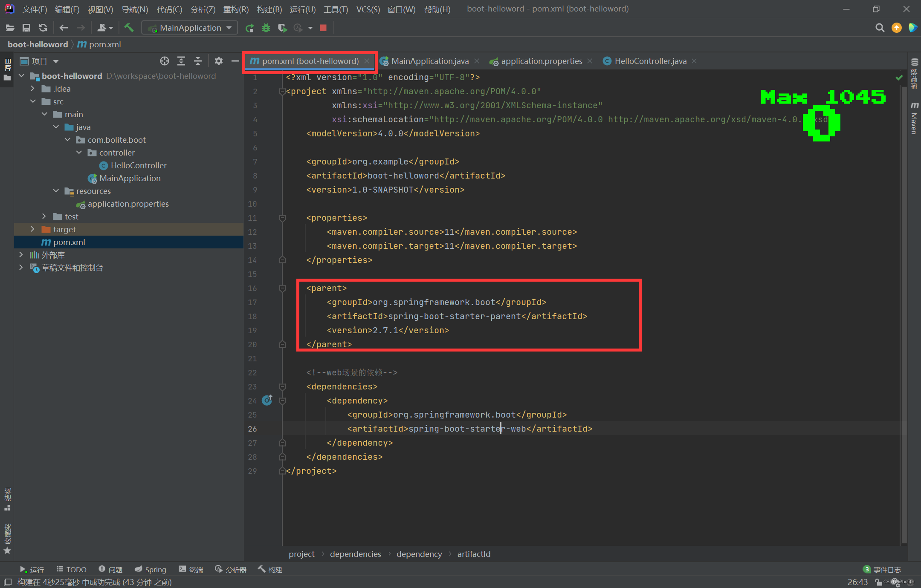Place cursor in version 2.7.1 line
Image resolution: width=921 pixels, height=588 pixels.
click(x=388, y=330)
